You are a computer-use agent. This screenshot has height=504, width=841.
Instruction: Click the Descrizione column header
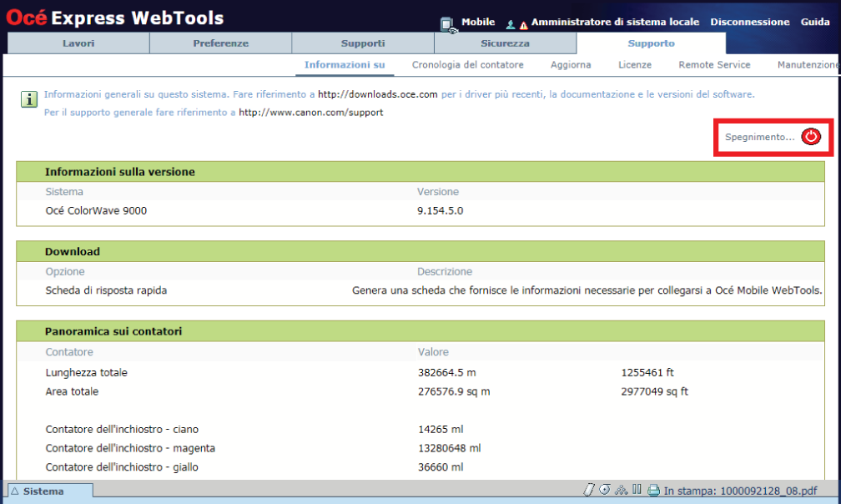(445, 272)
